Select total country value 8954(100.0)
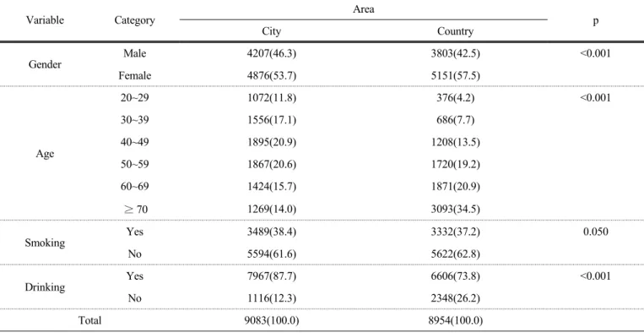 [455, 320]
